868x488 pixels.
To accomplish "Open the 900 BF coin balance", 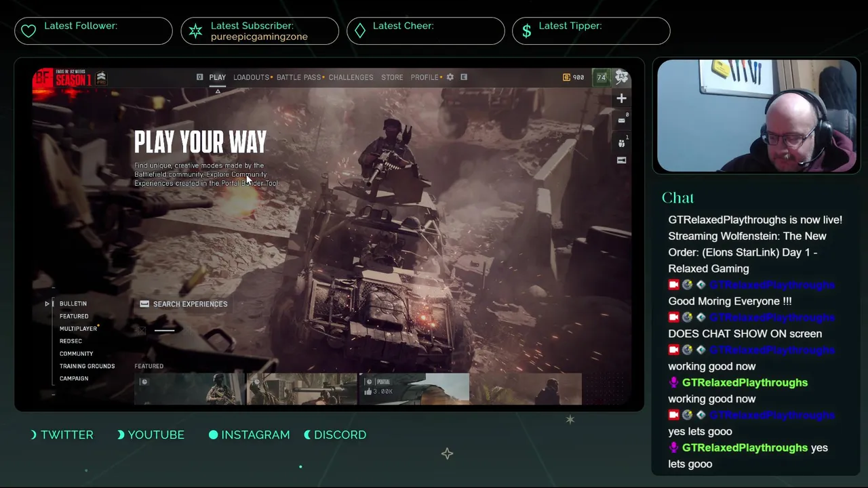I will [574, 77].
